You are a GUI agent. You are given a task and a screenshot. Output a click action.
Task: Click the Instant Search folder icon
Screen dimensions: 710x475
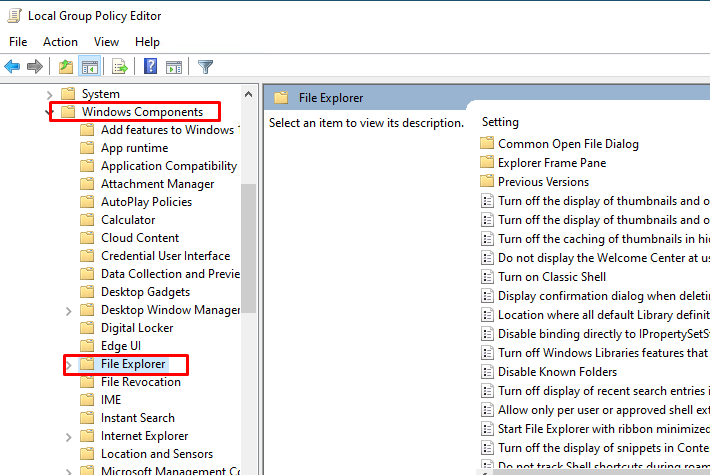click(x=87, y=418)
